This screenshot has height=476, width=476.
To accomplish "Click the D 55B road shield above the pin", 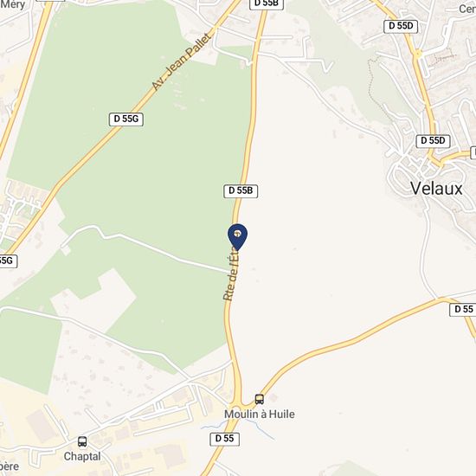I will pyautogui.click(x=241, y=191).
